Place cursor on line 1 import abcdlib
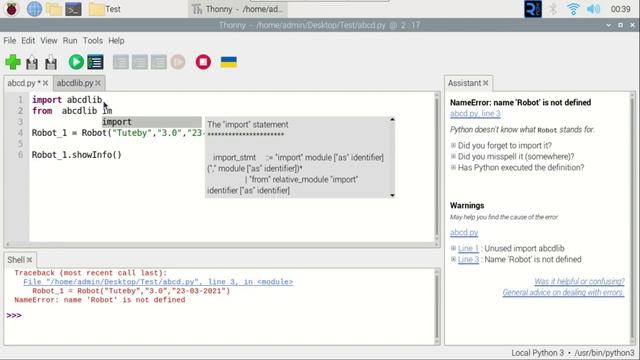The width and height of the screenshot is (640, 360). point(67,100)
